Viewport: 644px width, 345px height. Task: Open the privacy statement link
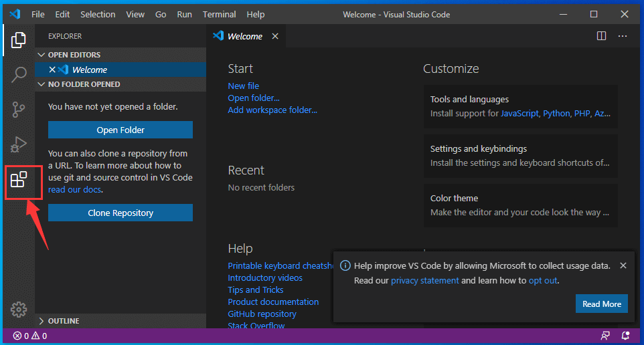coord(424,281)
